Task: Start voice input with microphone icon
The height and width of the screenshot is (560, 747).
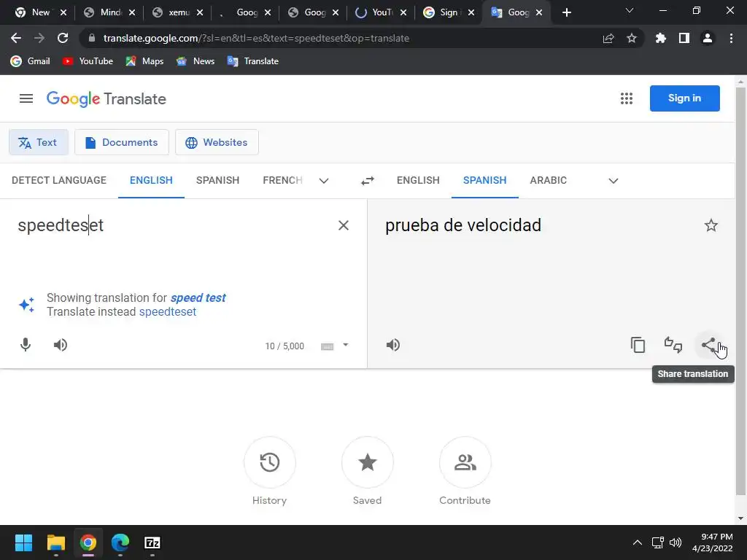Action: pyautogui.click(x=26, y=345)
